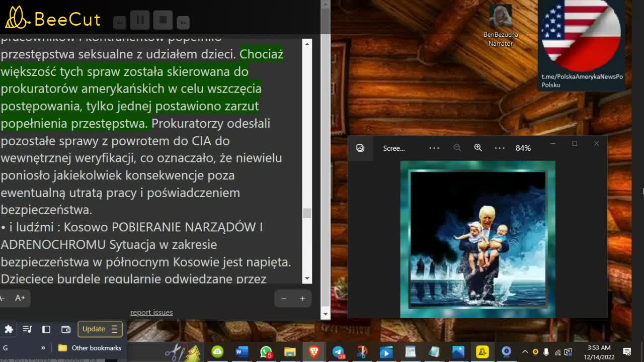Zoom in in the Photos window

(478, 147)
